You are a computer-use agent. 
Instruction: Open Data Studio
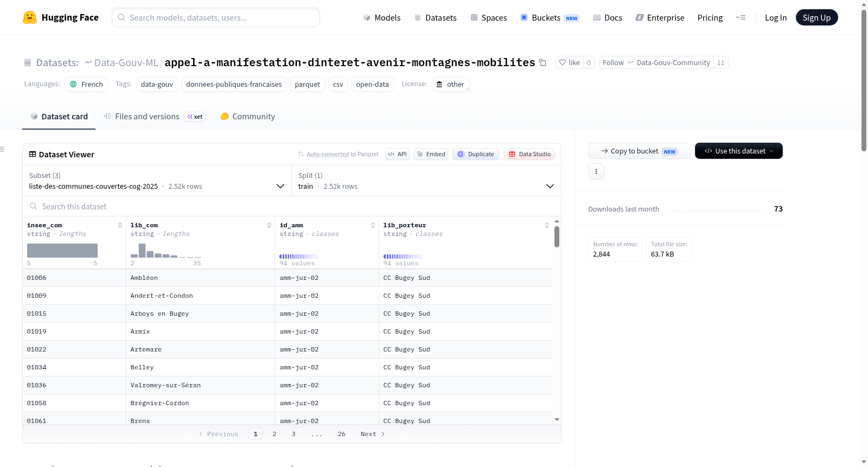point(529,154)
